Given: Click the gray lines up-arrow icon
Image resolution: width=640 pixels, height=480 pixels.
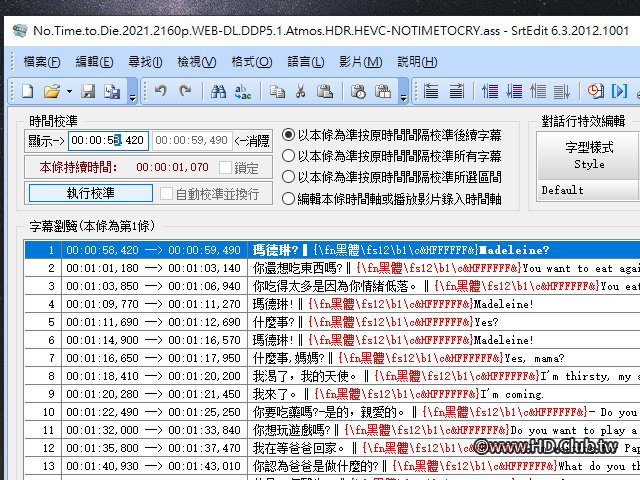Looking at the screenshot, I should (538, 91).
